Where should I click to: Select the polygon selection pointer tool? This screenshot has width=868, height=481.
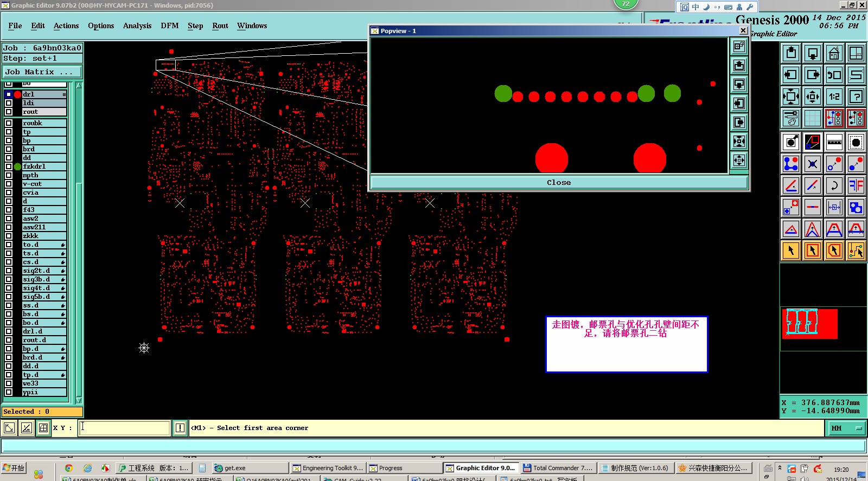pos(834,251)
